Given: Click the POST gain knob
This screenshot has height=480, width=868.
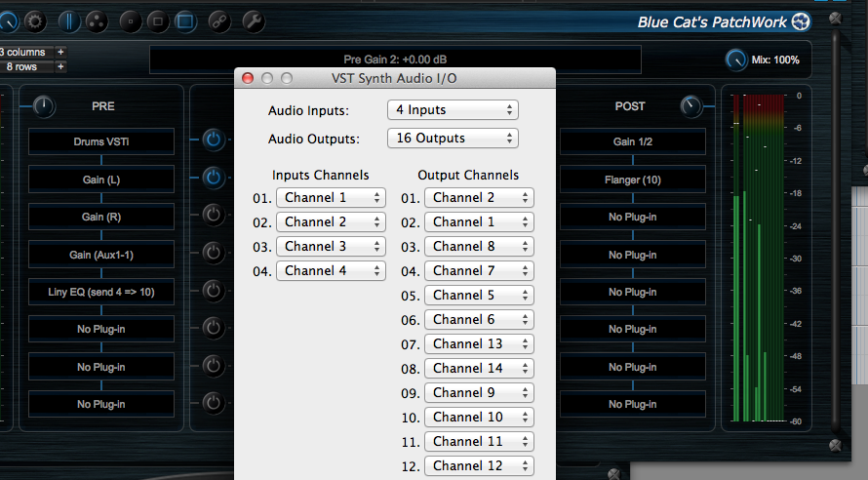Looking at the screenshot, I should [690, 106].
